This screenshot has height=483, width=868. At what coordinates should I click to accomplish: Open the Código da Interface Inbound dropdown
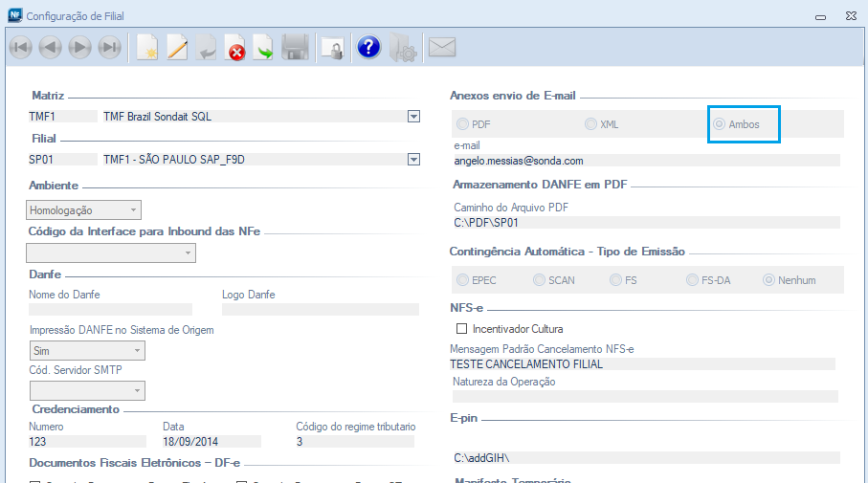(x=111, y=252)
